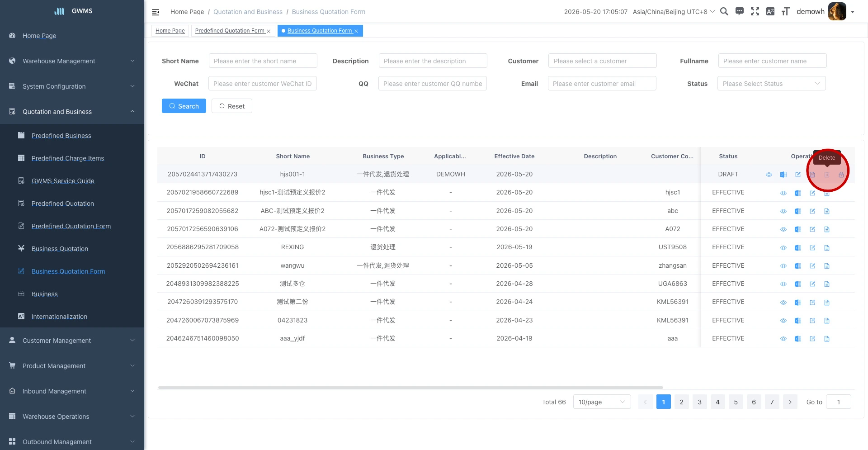
Task: View details of the aaa_yjdf row
Action: coord(783,339)
